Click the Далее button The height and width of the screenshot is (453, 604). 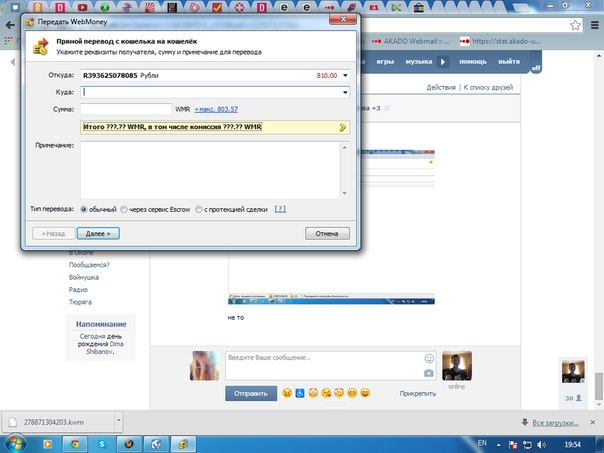tap(98, 233)
